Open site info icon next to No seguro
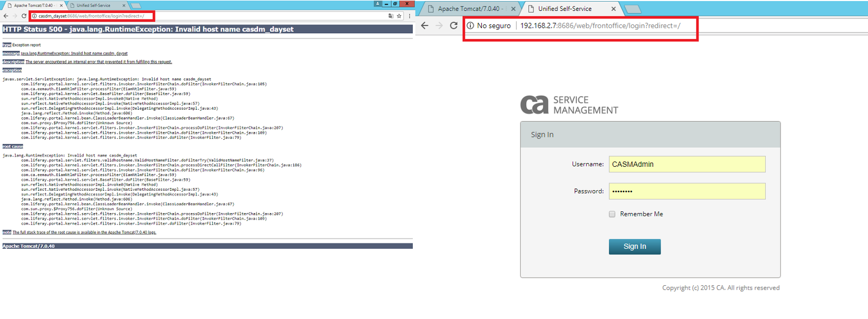This screenshot has width=868, height=319. [470, 26]
